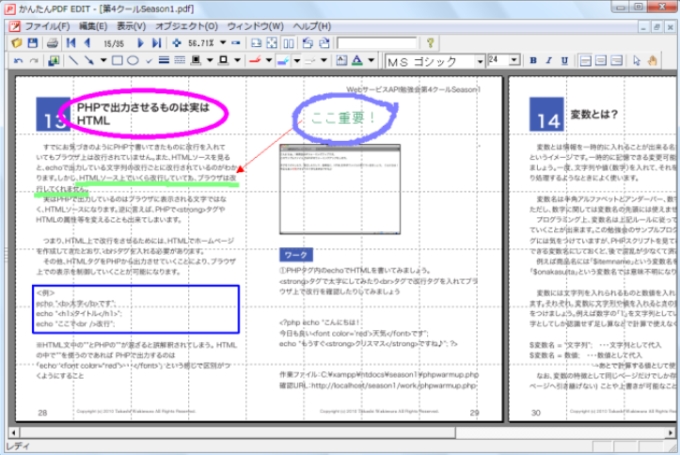Select the checkmark stamp tool

pos(149,61)
